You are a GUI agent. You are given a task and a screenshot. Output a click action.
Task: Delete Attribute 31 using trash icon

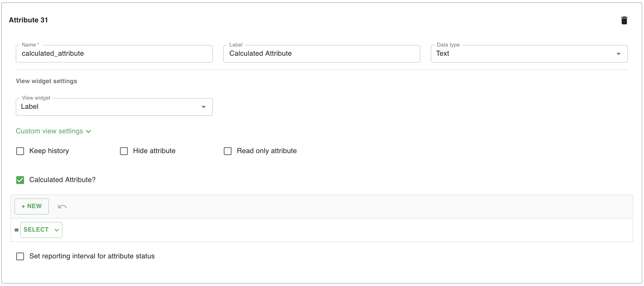click(624, 20)
